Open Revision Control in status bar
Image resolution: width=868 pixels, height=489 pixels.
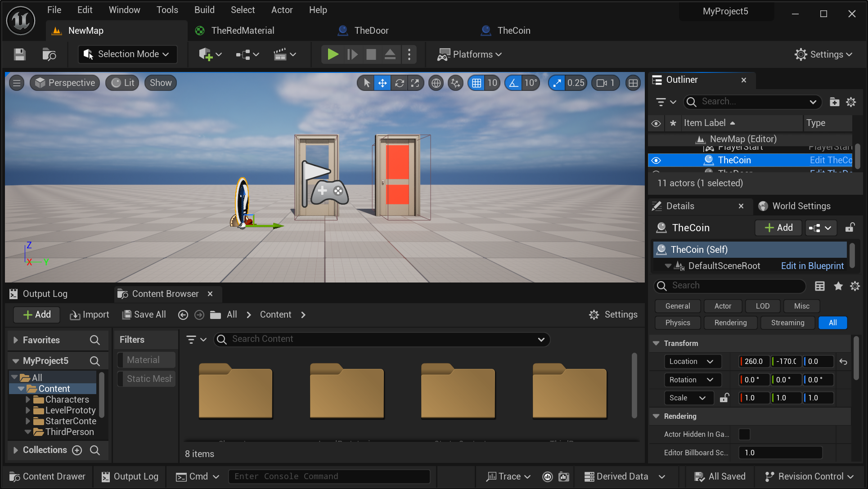[x=809, y=476]
